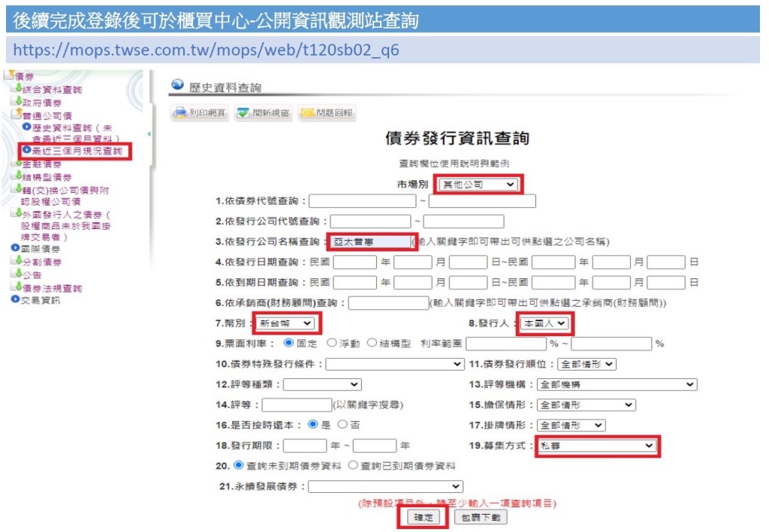769x532 pixels.
Task: Click the folder icon beside 政府債券
Action: 17,102
